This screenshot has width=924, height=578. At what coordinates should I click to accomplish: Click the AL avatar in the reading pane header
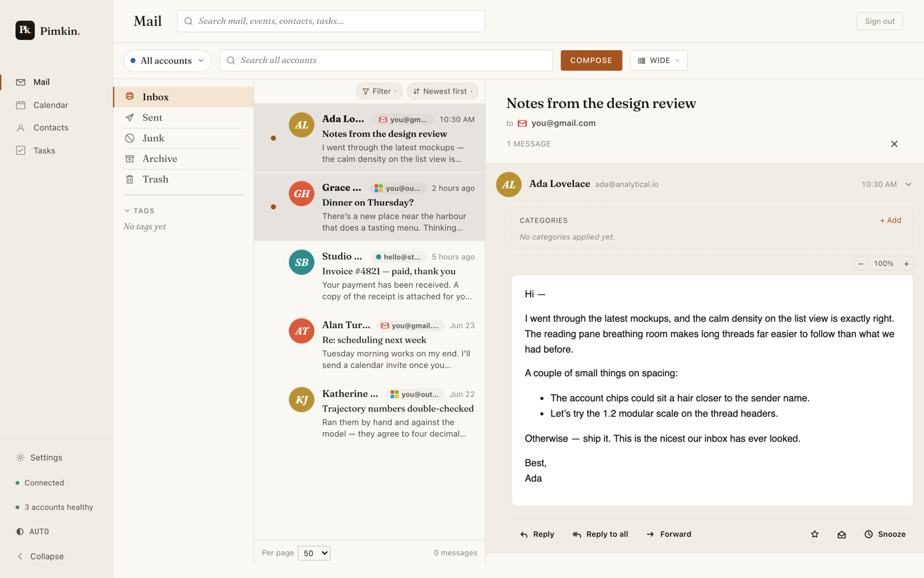pyautogui.click(x=509, y=184)
